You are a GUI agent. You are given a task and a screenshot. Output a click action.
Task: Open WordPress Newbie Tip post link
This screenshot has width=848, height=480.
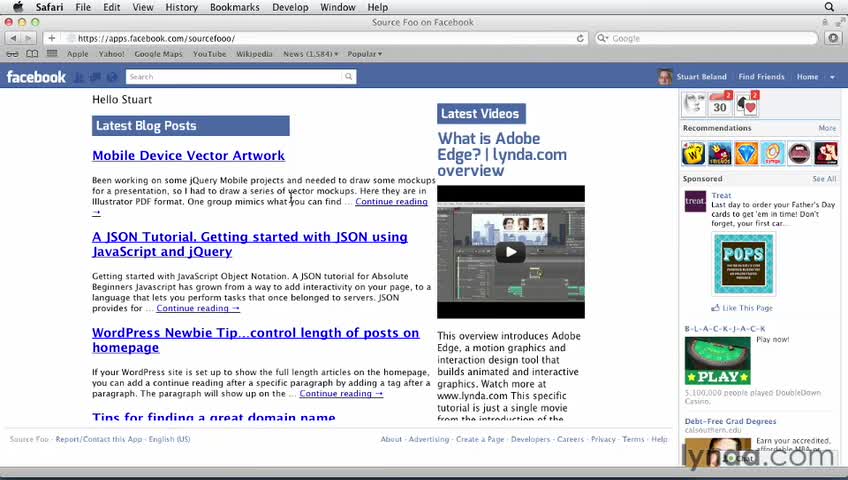tap(255, 341)
